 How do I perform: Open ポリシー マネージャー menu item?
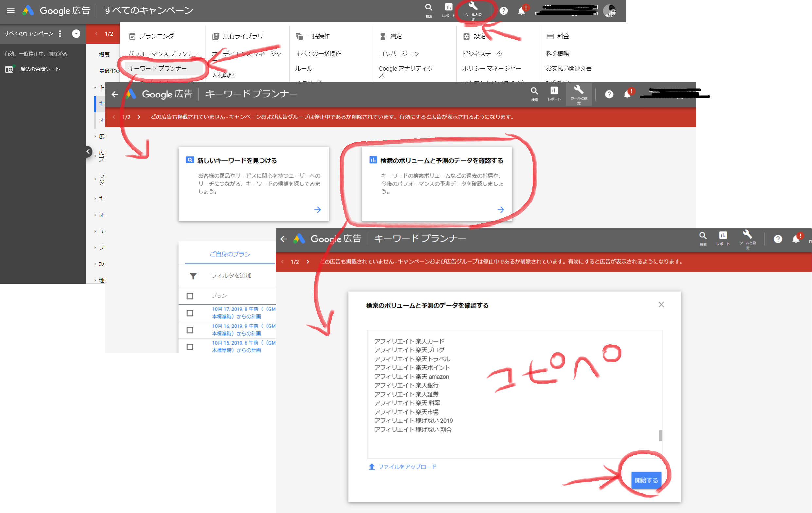click(x=492, y=68)
